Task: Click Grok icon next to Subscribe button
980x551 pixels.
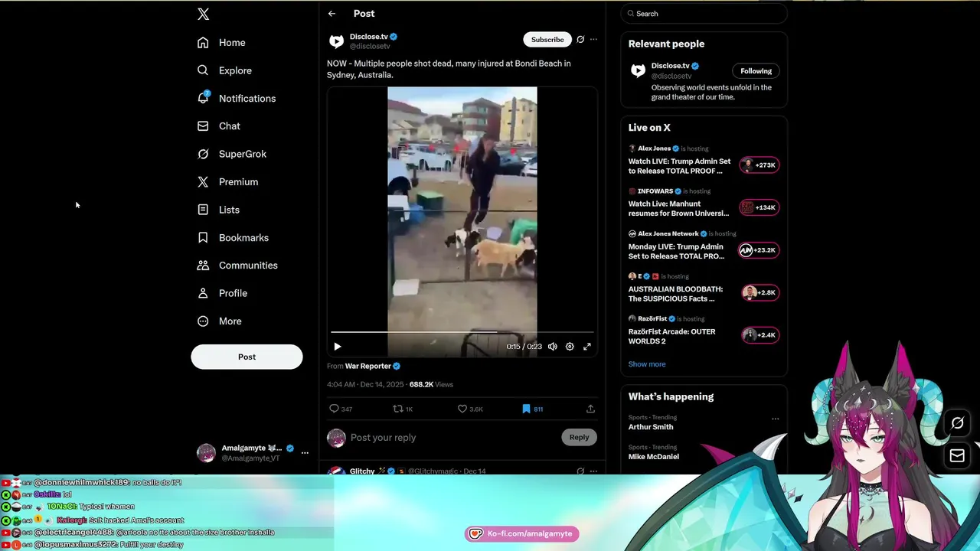Action: [580, 40]
